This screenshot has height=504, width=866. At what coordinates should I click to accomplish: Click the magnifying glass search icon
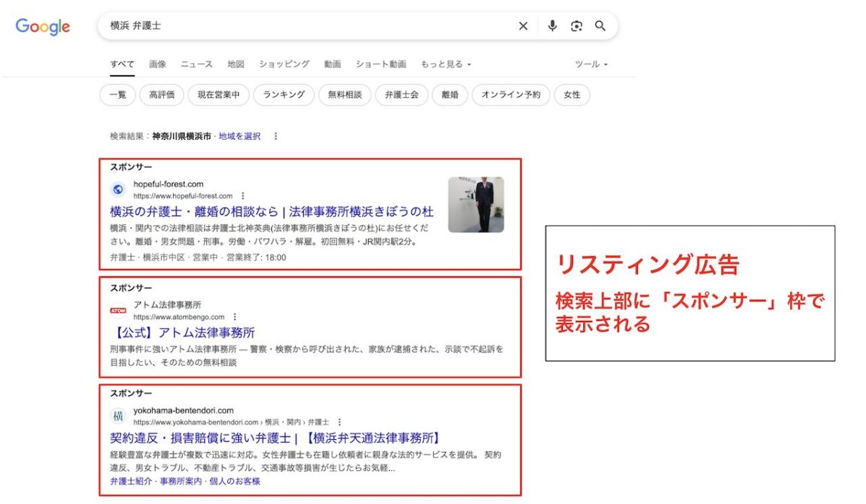pos(600,26)
